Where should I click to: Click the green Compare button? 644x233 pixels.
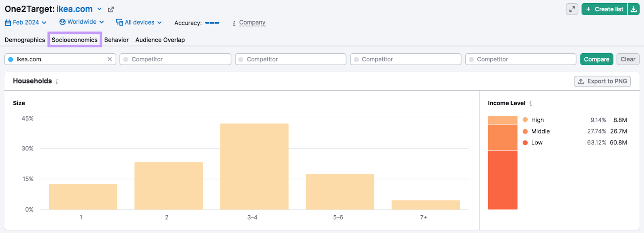click(x=597, y=59)
